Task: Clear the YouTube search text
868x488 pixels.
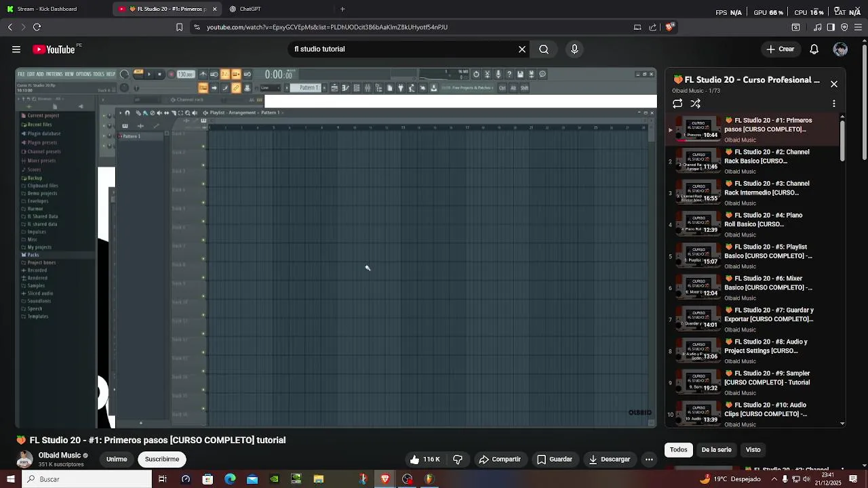Action: click(x=522, y=49)
